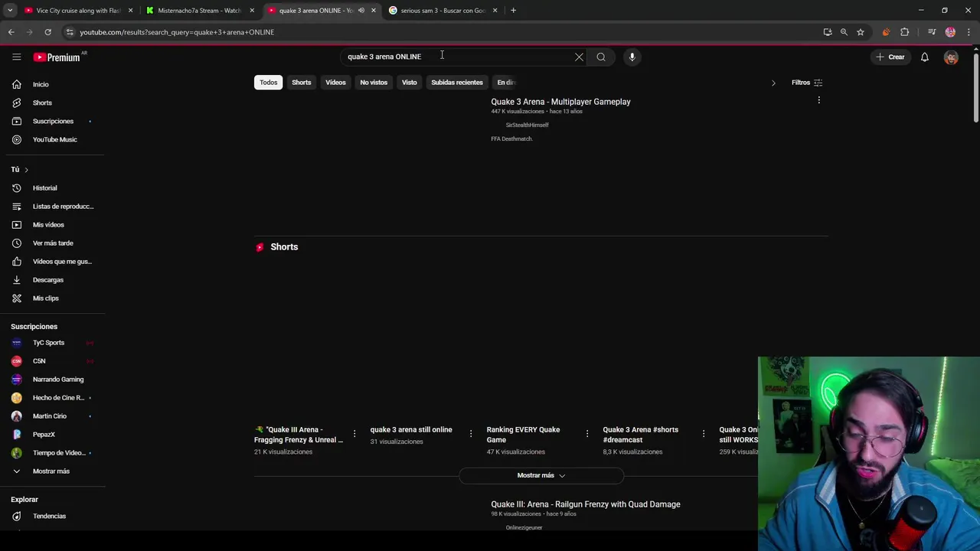Select the No vistos filter chip

(374, 82)
